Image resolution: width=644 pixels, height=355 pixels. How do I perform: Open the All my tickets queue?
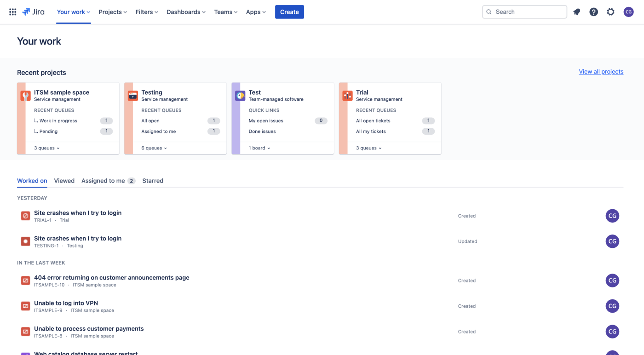pyautogui.click(x=371, y=132)
